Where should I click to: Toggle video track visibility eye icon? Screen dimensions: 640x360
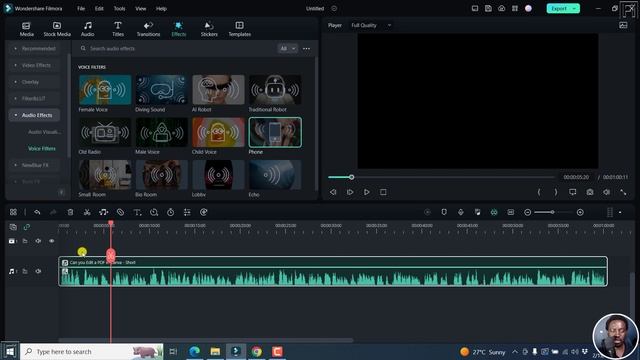(x=51, y=241)
